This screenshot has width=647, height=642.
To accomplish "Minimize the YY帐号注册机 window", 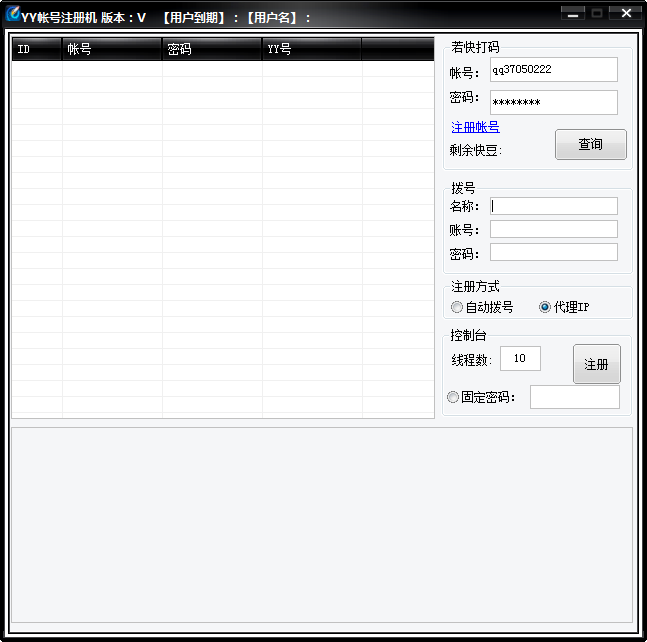I will point(573,13).
